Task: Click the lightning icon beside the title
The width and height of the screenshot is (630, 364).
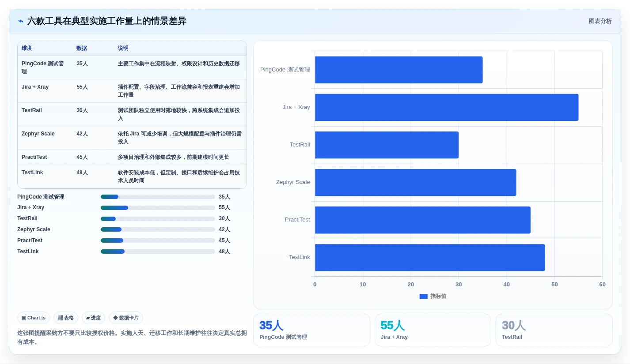Action: click(x=21, y=21)
